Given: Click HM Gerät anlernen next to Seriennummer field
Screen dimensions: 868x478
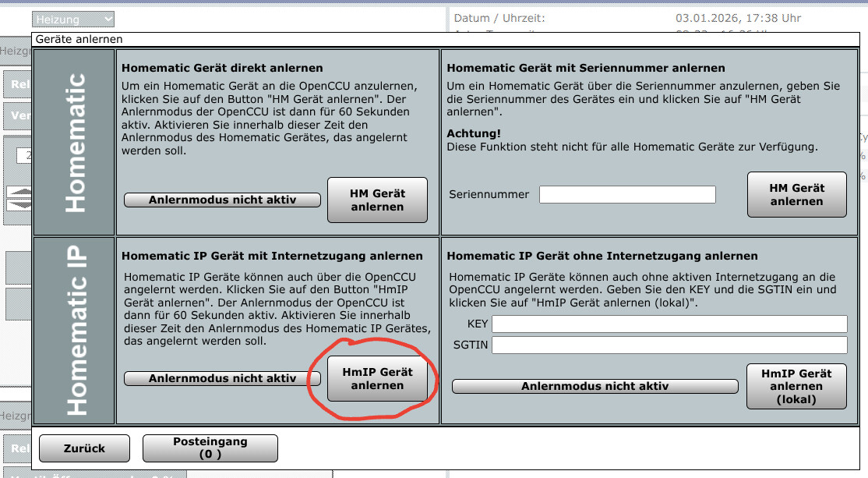Looking at the screenshot, I should (x=796, y=194).
